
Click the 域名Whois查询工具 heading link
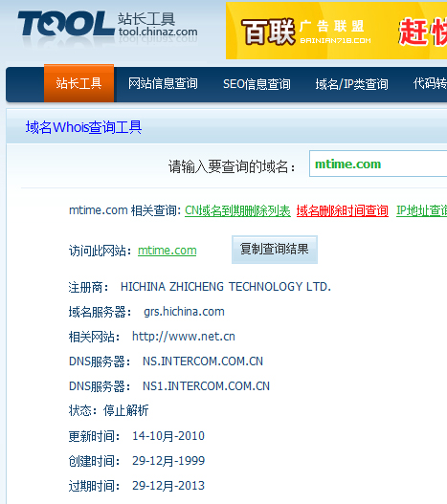point(83,127)
